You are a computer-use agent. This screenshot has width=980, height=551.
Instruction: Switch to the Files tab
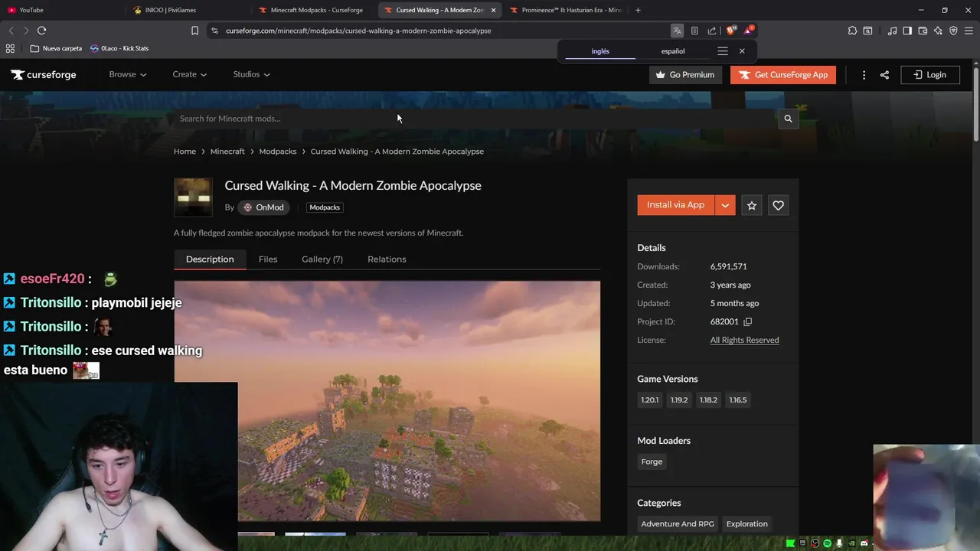[268, 259]
